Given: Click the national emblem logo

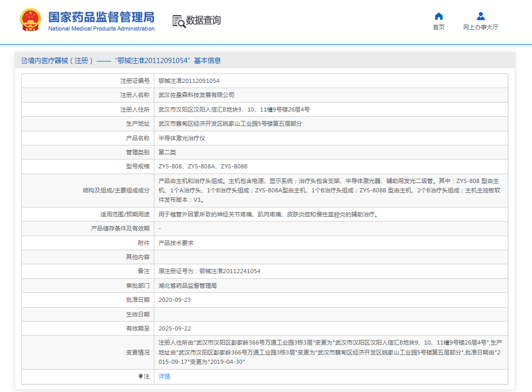Looking at the screenshot, I should click(29, 20).
